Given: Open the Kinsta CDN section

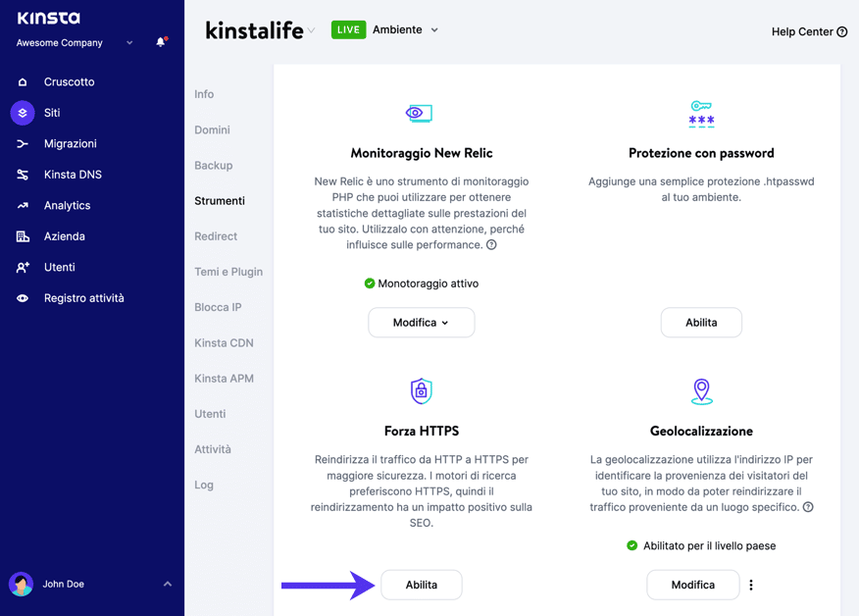Looking at the screenshot, I should [224, 343].
